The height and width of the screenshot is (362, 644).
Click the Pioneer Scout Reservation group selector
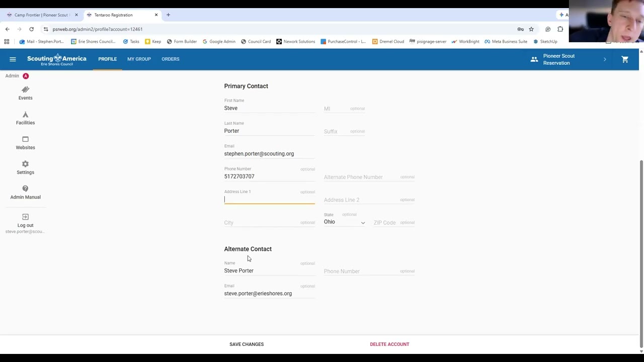click(x=569, y=59)
